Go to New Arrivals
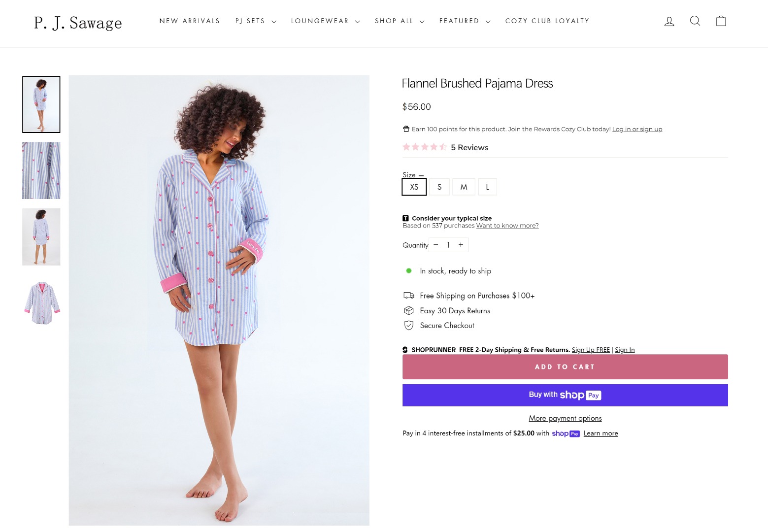This screenshot has width=768, height=532. tap(190, 21)
